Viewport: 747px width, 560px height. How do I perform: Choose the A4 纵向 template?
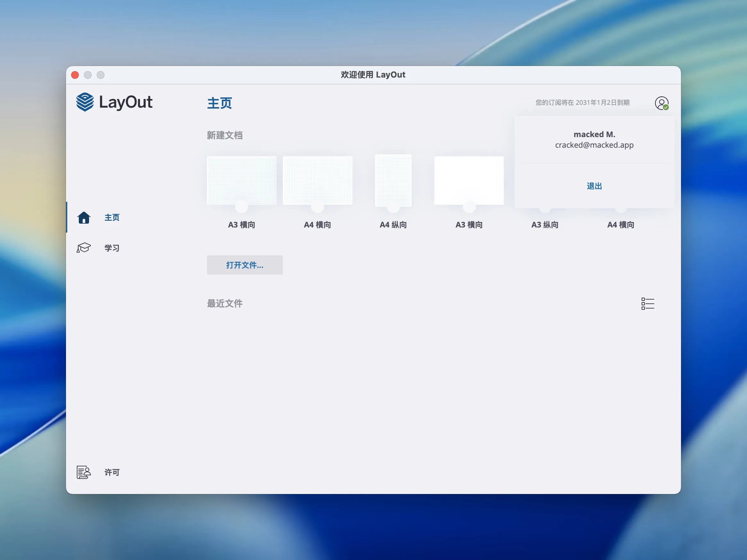point(393,181)
